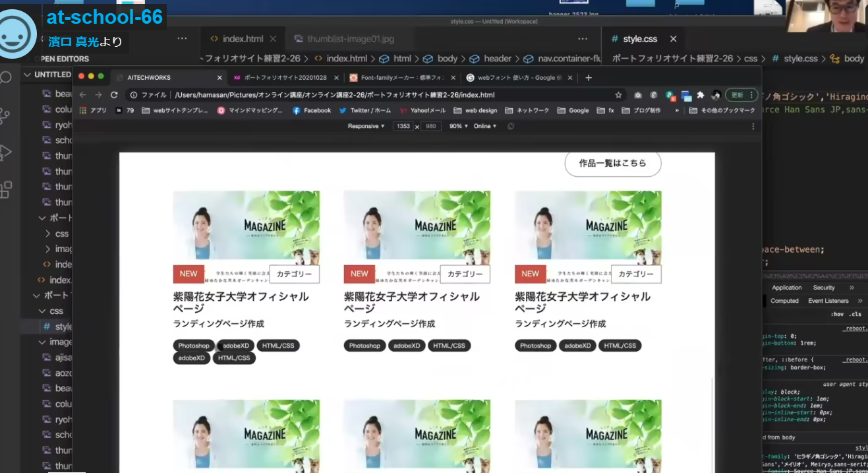Click the 更新 Chrome update button
Screen dimensions: 868x473
click(741, 95)
